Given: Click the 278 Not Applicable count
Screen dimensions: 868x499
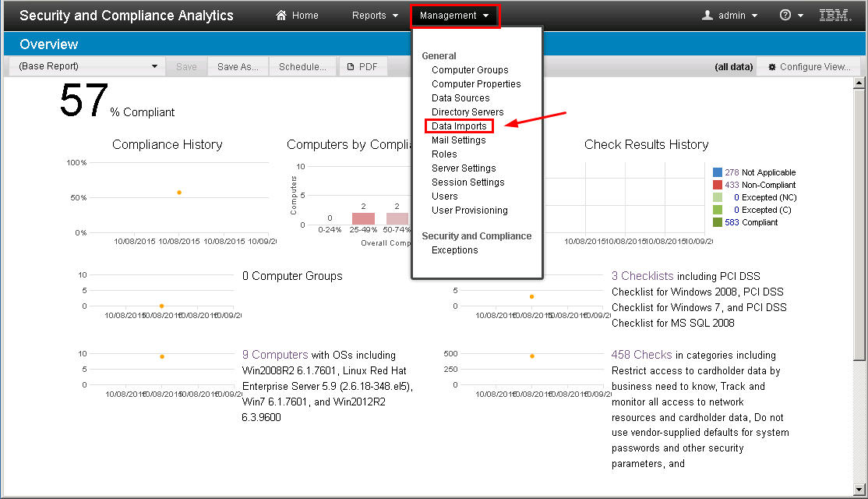Looking at the screenshot, I should [732, 172].
